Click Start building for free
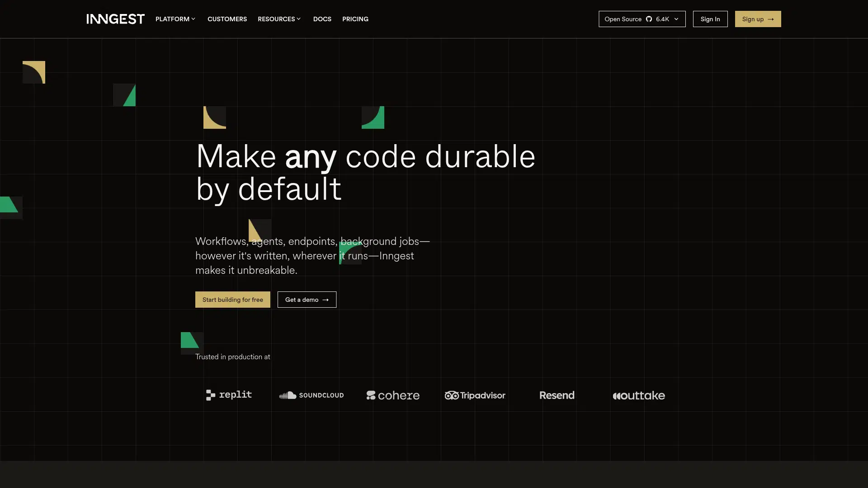 (x=232, y=300)
